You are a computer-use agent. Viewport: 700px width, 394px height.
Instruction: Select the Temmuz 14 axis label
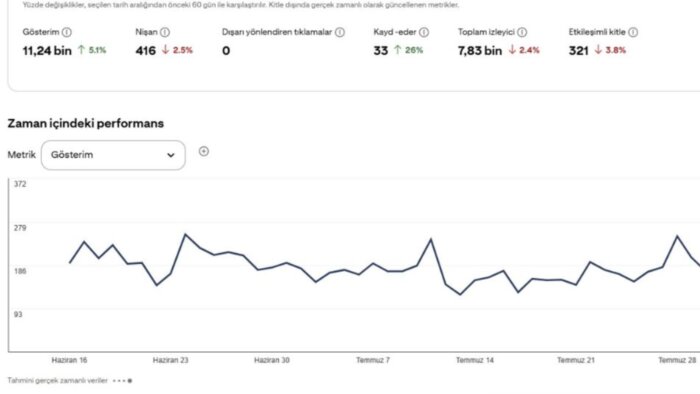(475, 360)
